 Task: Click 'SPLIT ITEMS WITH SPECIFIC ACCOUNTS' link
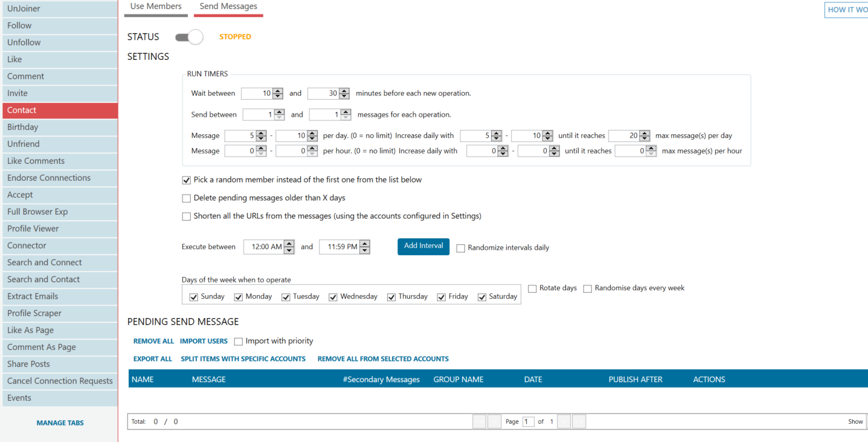pos(243,359)
